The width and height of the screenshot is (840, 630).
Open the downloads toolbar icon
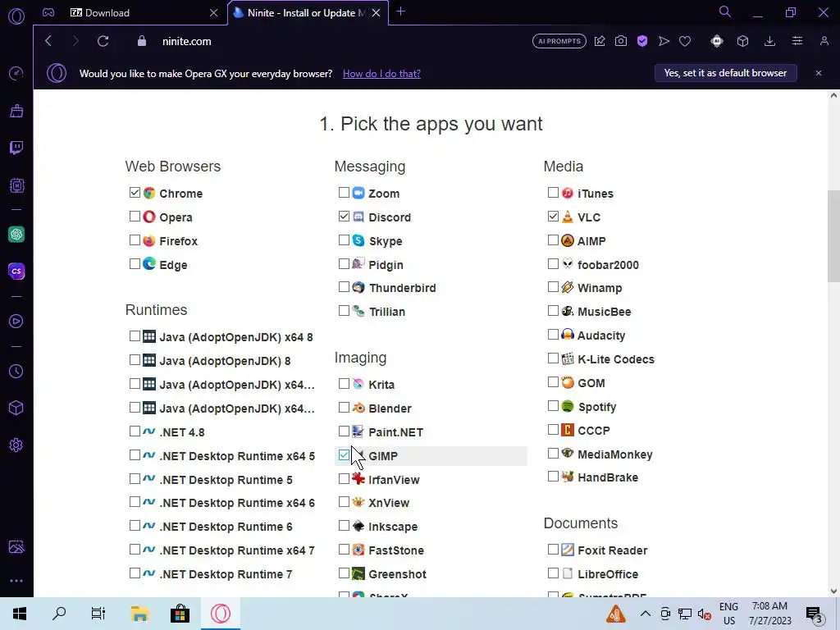click(x=769, y=41)
